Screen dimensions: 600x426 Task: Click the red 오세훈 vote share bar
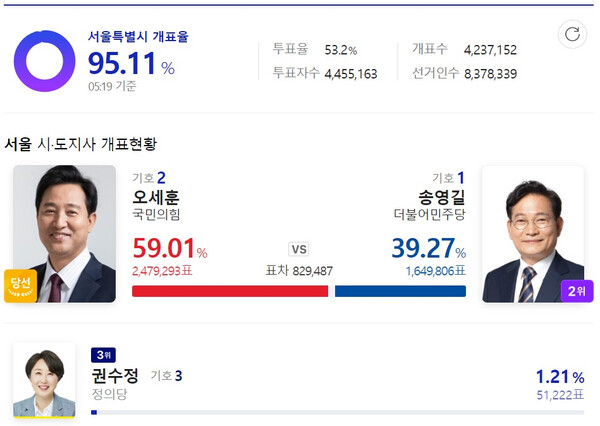[230, 291]
